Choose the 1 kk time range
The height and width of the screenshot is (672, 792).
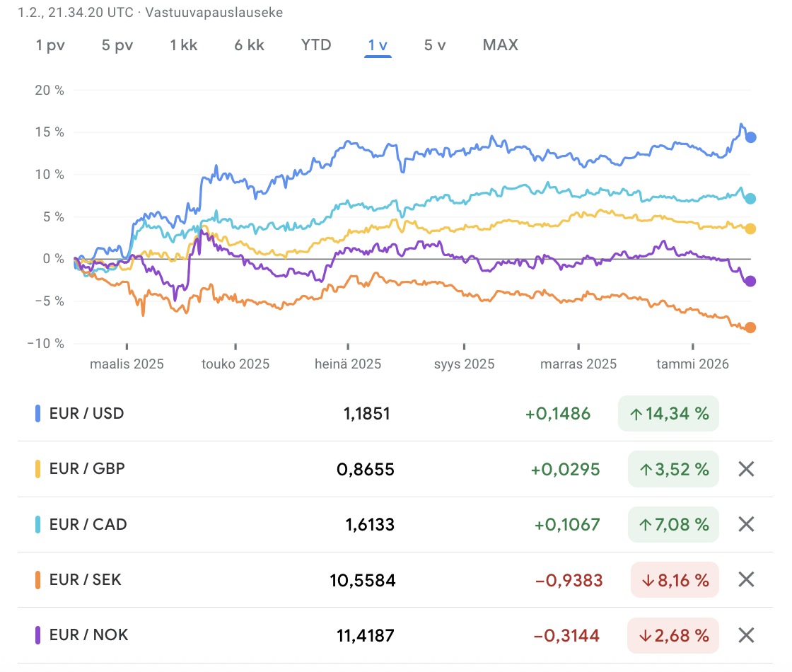tap(184, 45)
